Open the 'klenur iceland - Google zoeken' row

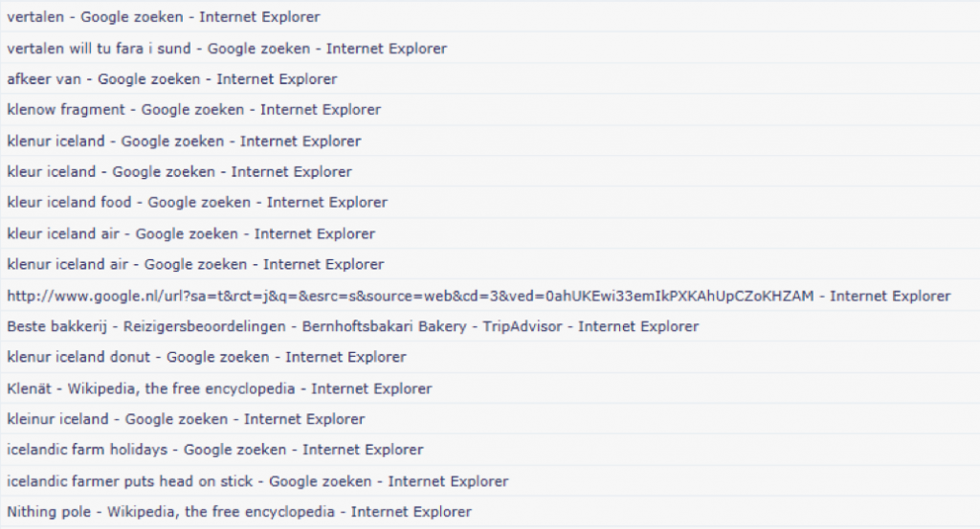184,141
